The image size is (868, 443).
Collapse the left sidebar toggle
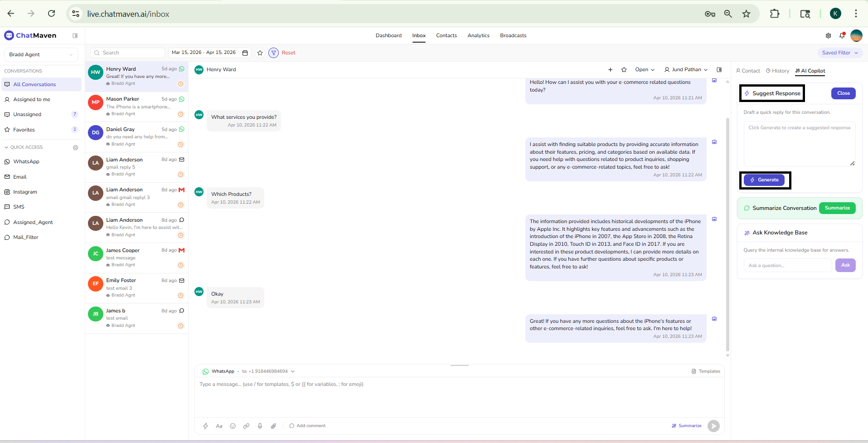point(75,35)
